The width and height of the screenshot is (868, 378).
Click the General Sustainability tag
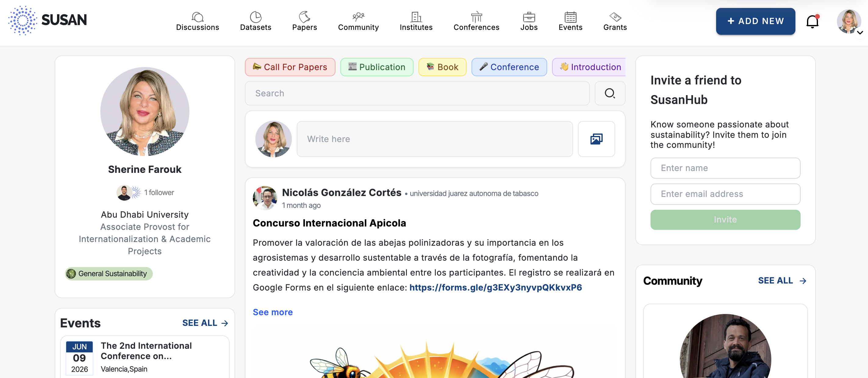(109, 273)
